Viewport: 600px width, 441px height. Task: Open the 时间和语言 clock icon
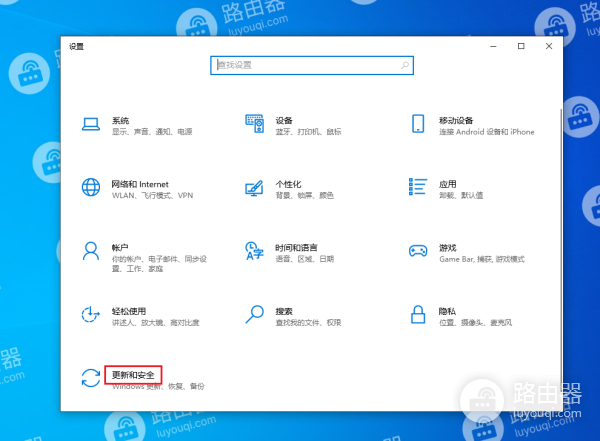(x=254, y=251)
